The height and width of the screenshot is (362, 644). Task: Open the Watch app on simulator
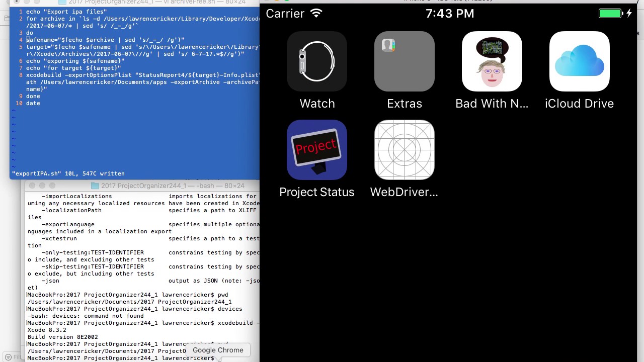317,62
